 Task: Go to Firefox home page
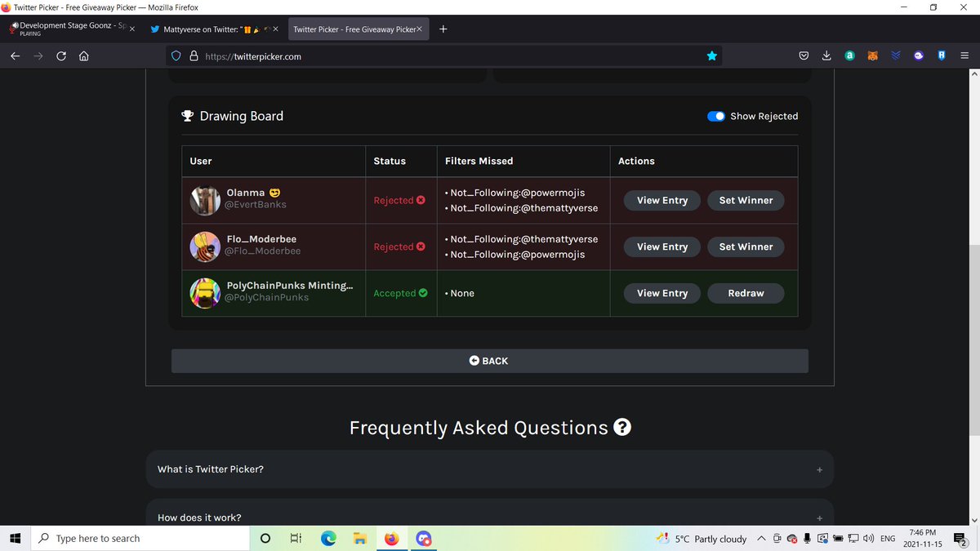[x=84, y=56]
